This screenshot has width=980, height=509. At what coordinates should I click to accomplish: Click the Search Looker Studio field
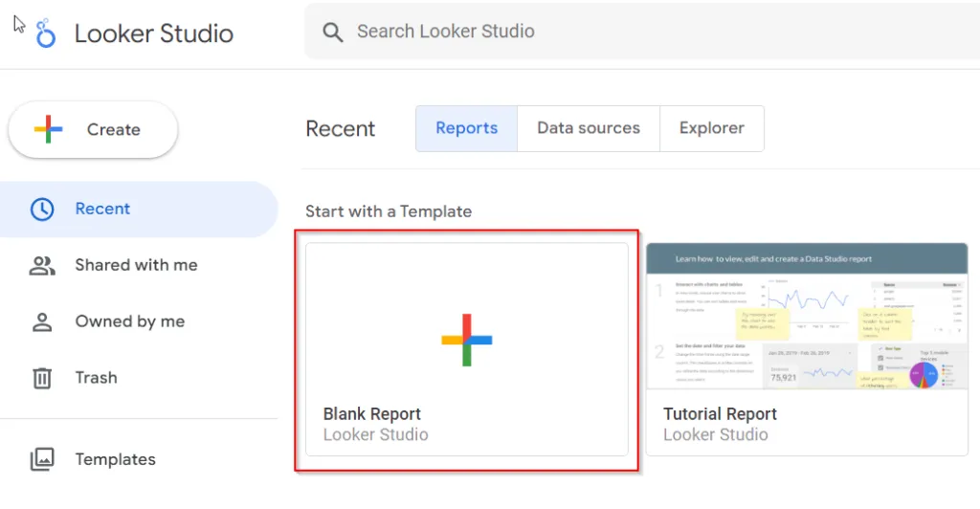tap(642, 32)
